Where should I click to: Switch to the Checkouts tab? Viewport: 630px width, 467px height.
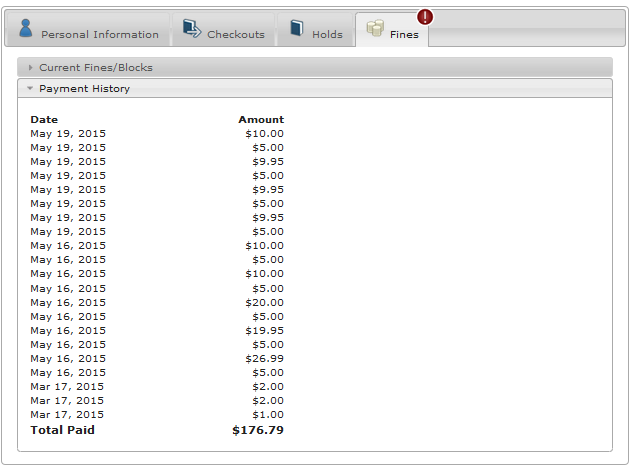pyautogui.click(x=223, y=29)
